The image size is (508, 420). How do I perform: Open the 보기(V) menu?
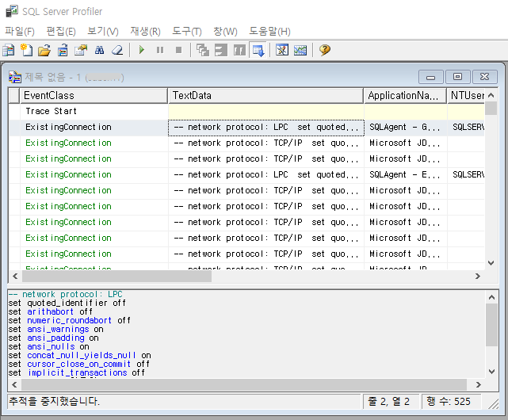103,32
